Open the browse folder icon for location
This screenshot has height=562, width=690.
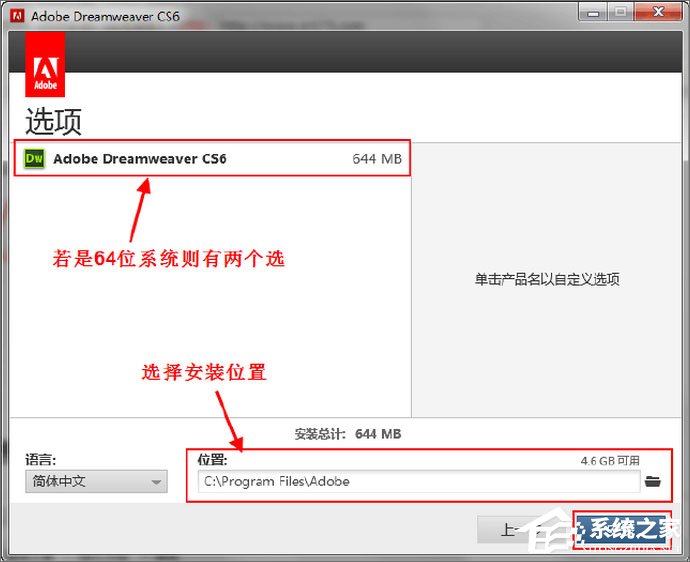point(653,481)
